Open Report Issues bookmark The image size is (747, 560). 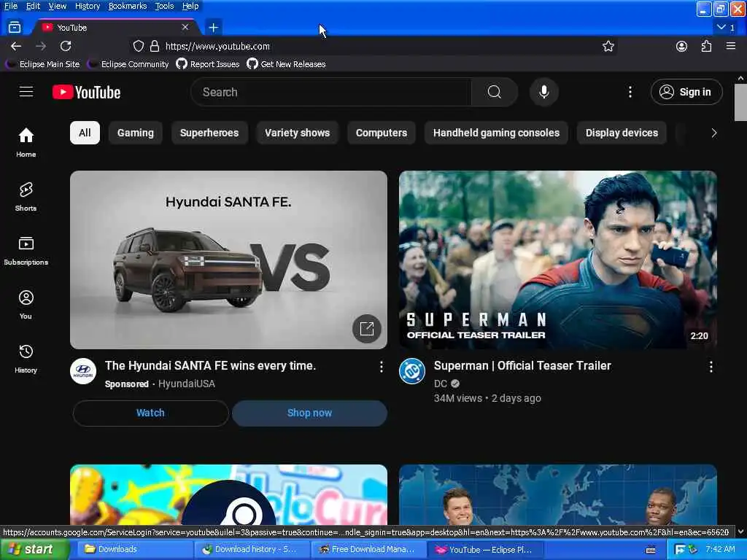[x=208, y=64]
